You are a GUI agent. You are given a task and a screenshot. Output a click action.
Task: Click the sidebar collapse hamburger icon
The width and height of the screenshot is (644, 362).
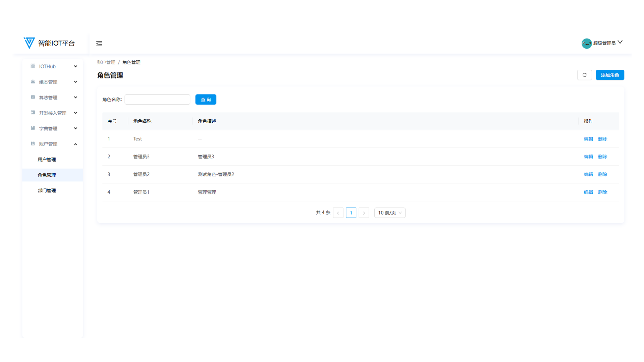point(99,44)
